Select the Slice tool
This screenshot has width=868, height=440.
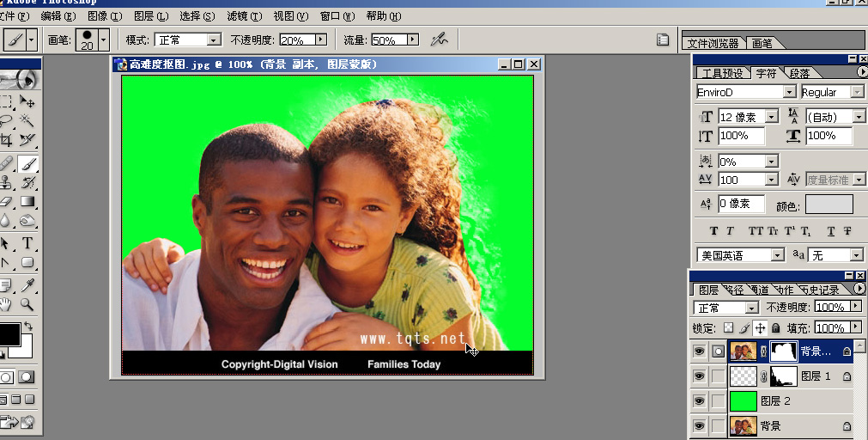click(27, 139)
